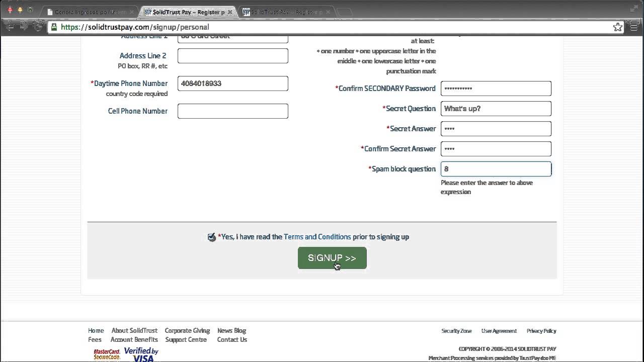644x362 pixels.
Task: Click the fullscreen arrows icon in title bar
Action: pyautogui.click(x=633, y=9)
